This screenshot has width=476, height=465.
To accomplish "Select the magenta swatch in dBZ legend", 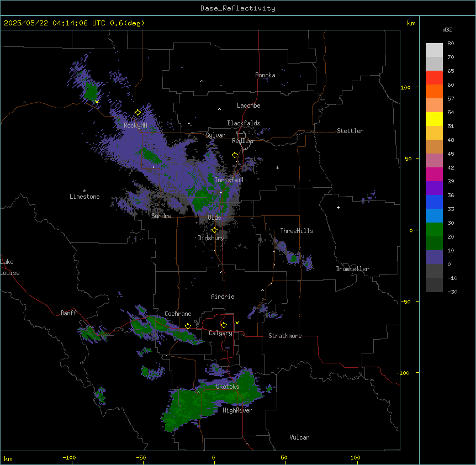I will (x=434, y=174).
